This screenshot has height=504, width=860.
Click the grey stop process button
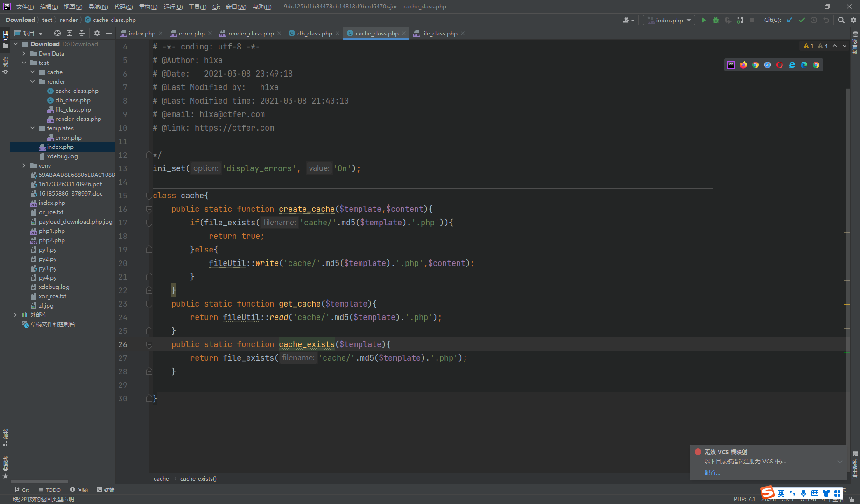pos(752,20)
